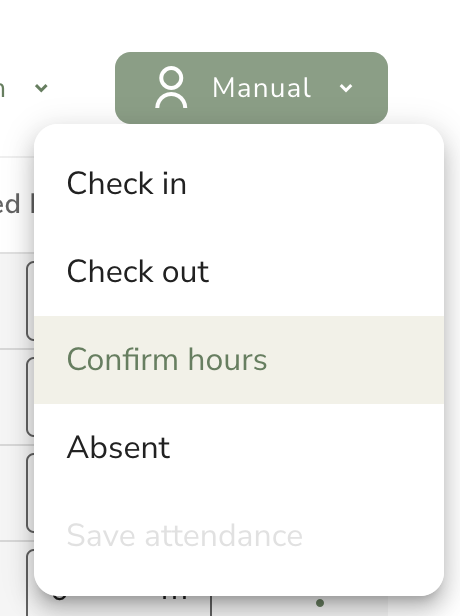Screen dimensions: 460x616
Task: Click the person icon on Manual button
Action: click(x=171, y=87)
